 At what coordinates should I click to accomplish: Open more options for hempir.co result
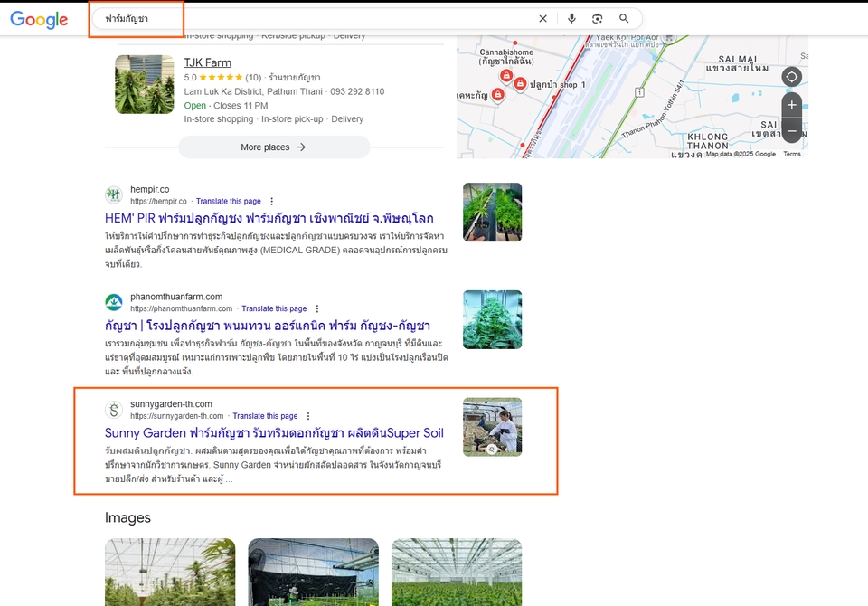271,202
